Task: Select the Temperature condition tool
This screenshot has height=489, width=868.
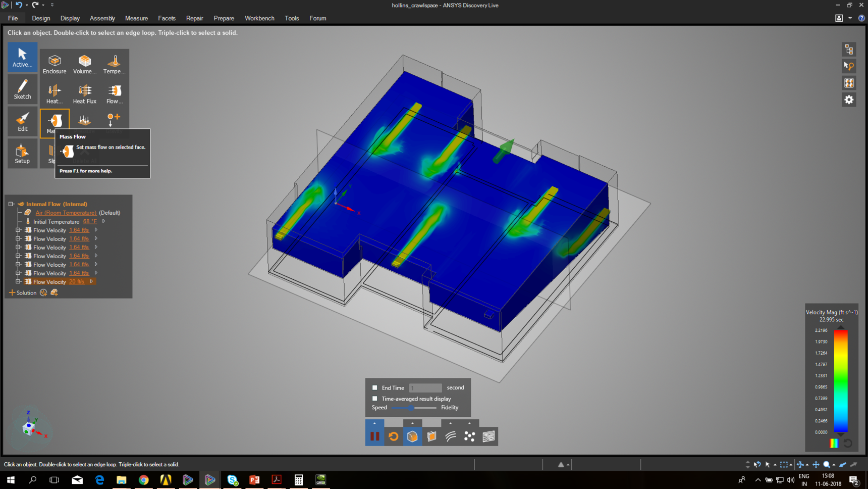Action: [x=114, y=64]
